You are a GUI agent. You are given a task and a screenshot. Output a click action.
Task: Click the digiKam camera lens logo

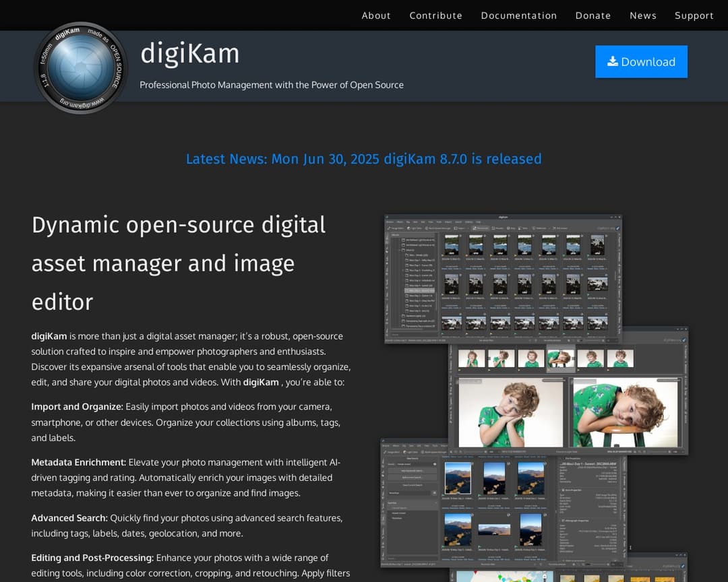(81, 67)
